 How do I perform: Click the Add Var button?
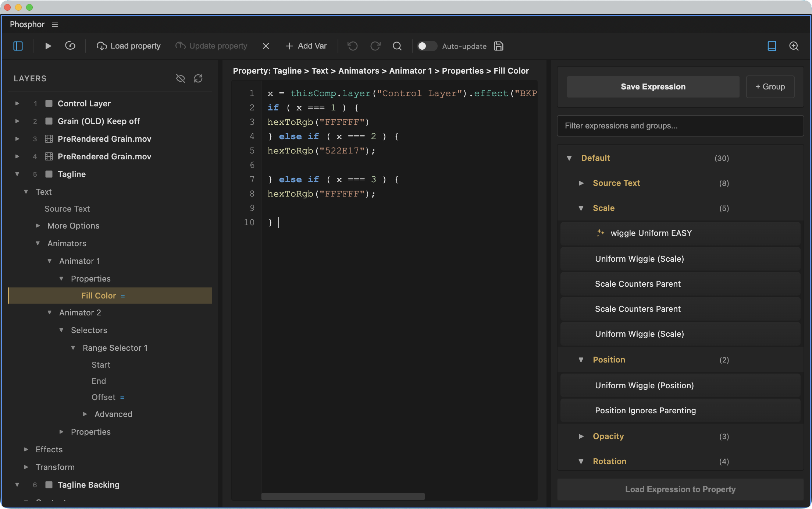(306, 46)
